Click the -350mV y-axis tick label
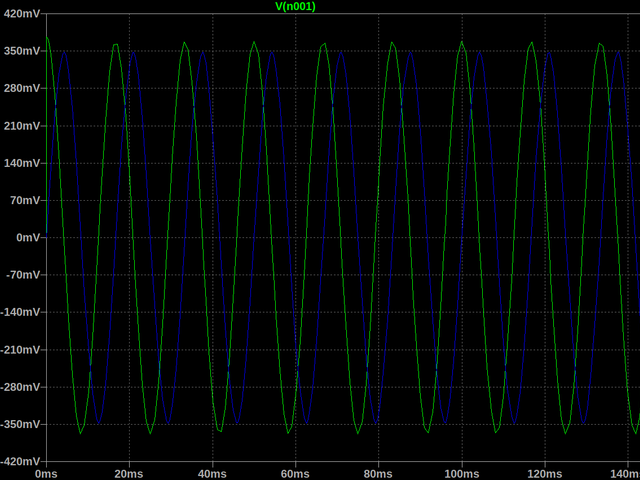 tap(19, 425)
